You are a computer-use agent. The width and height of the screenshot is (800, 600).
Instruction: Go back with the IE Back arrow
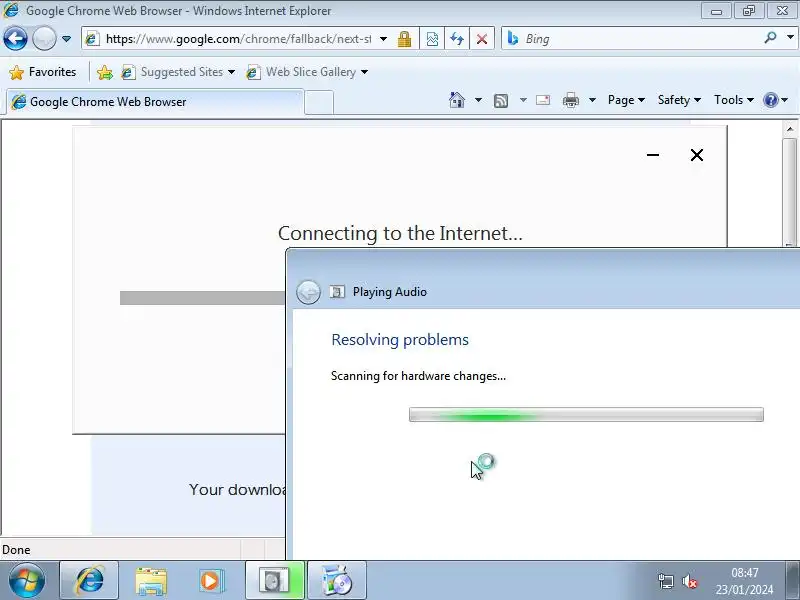pyautogui.click(x=15, y=38)
